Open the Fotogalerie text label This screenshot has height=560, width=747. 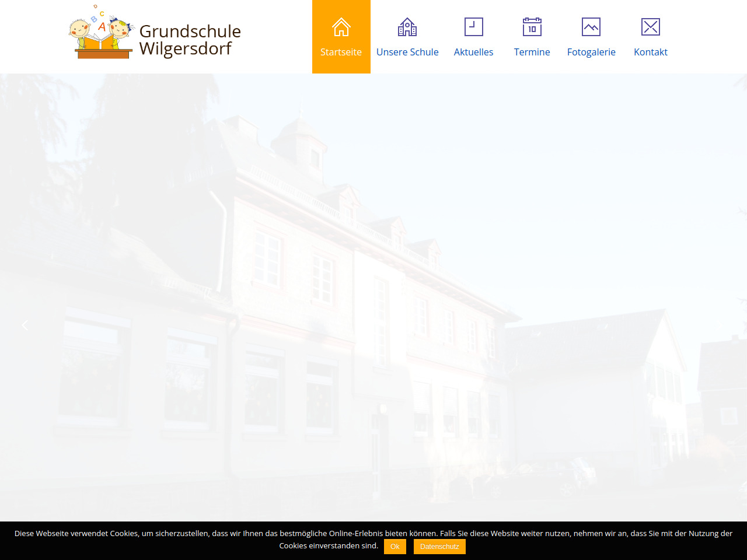[x=591, y=52]
